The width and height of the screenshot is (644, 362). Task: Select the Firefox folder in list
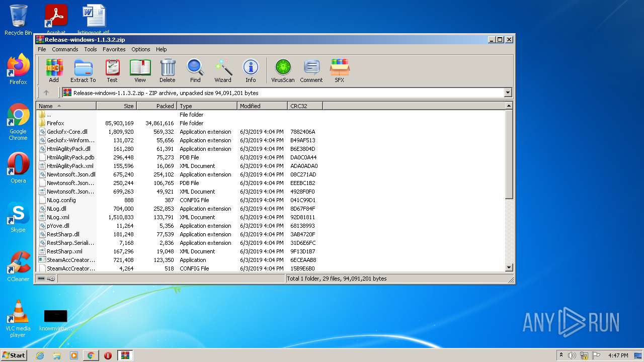(55, 123)
